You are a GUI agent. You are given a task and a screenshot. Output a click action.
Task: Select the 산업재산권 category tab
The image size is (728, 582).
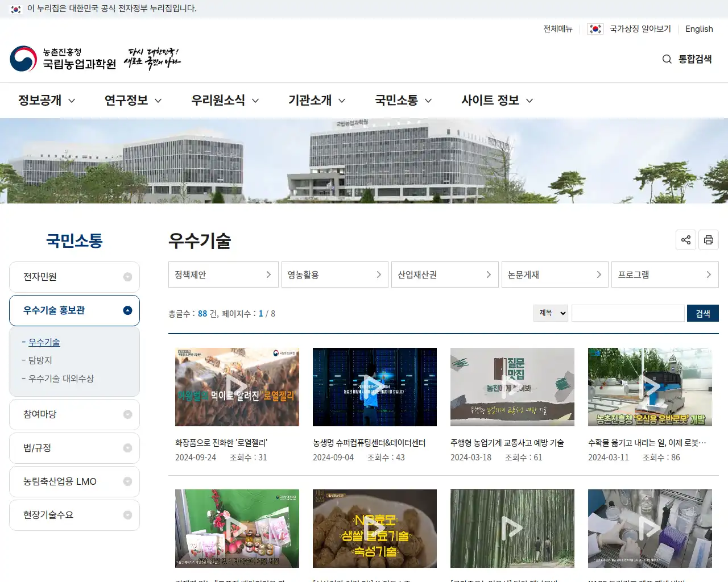[445, 275]
